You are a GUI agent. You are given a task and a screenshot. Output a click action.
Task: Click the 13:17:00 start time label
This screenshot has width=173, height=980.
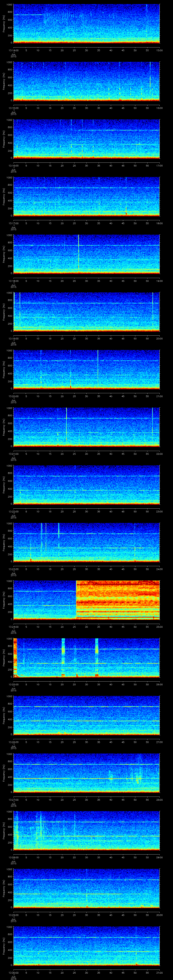click(x=13, y=223)
